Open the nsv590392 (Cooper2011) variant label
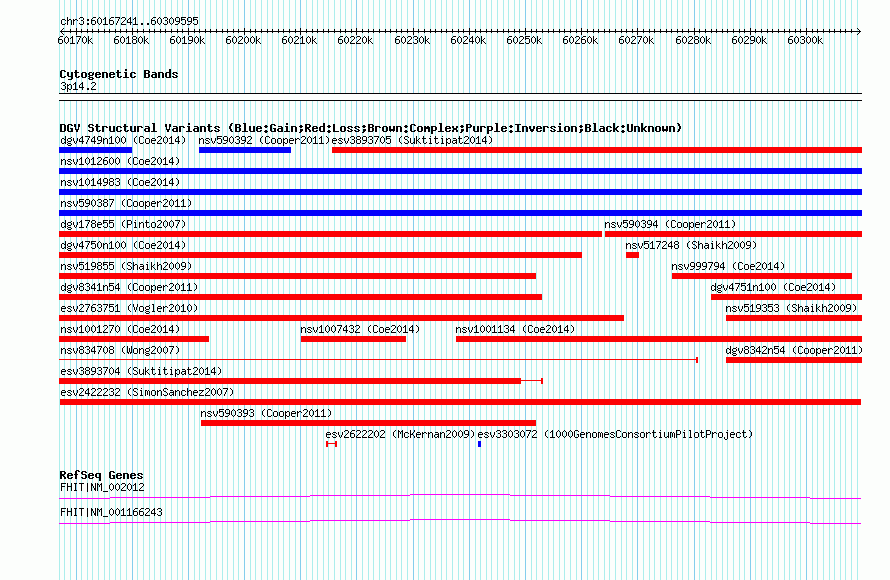Screen dimensions: 890x580 [x=265, y=140]
